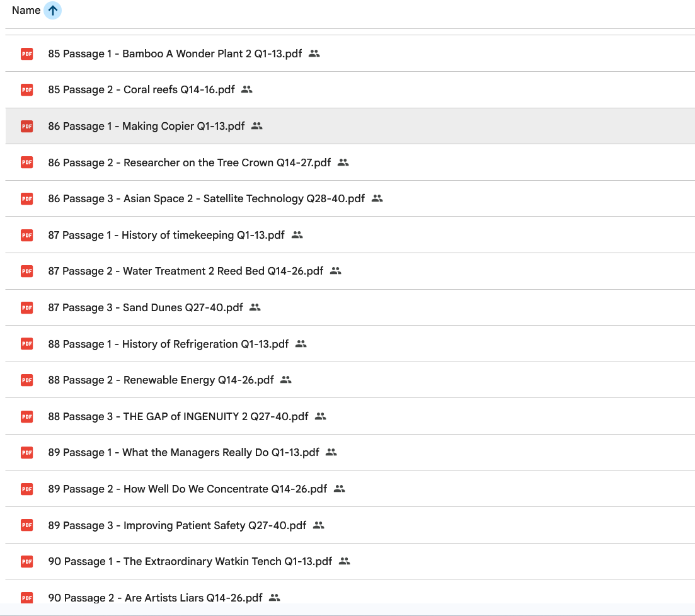
Task: Click PDF icon for THE GAP of INGENUITY 2
Action: pyautogui.click(x=26, y=416)
